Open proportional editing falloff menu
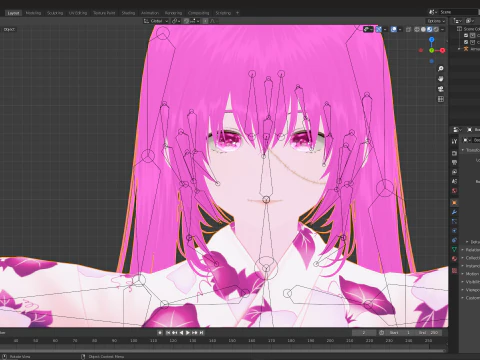Image resolution: width=480 pixels, height=360 pixels. point(213,21)
